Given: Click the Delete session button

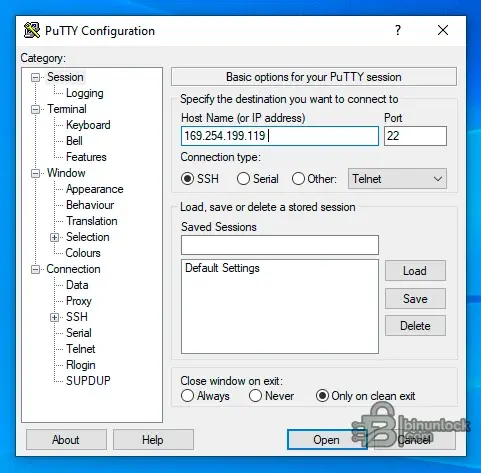Looking at the screenshot, I should pyautogui.click(x=415, y=326).
